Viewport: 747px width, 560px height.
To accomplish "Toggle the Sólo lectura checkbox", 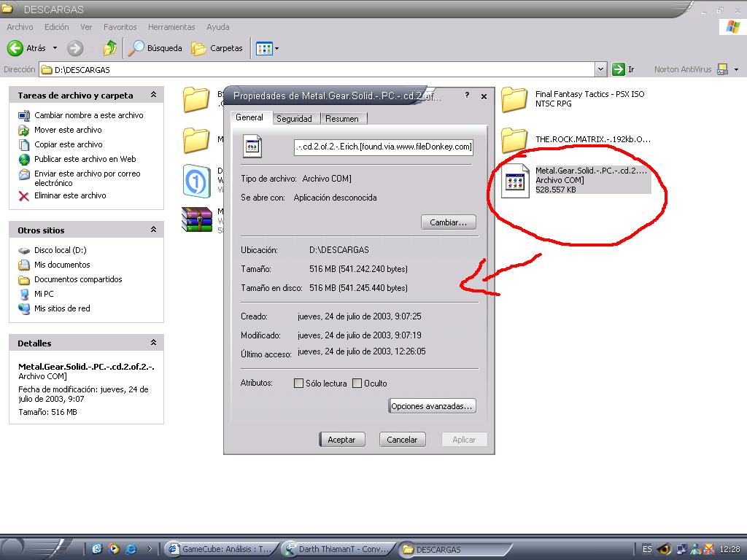I will [x=298, y=384].
